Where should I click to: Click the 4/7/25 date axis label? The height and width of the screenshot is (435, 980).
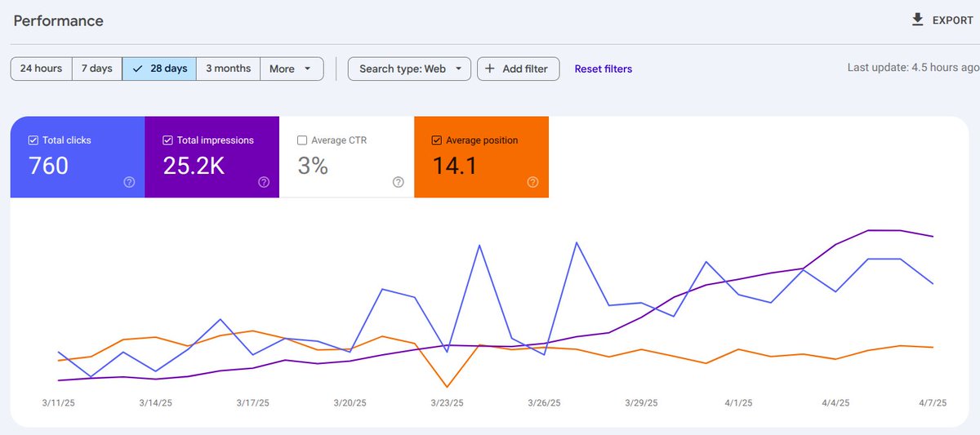(932, 403)
